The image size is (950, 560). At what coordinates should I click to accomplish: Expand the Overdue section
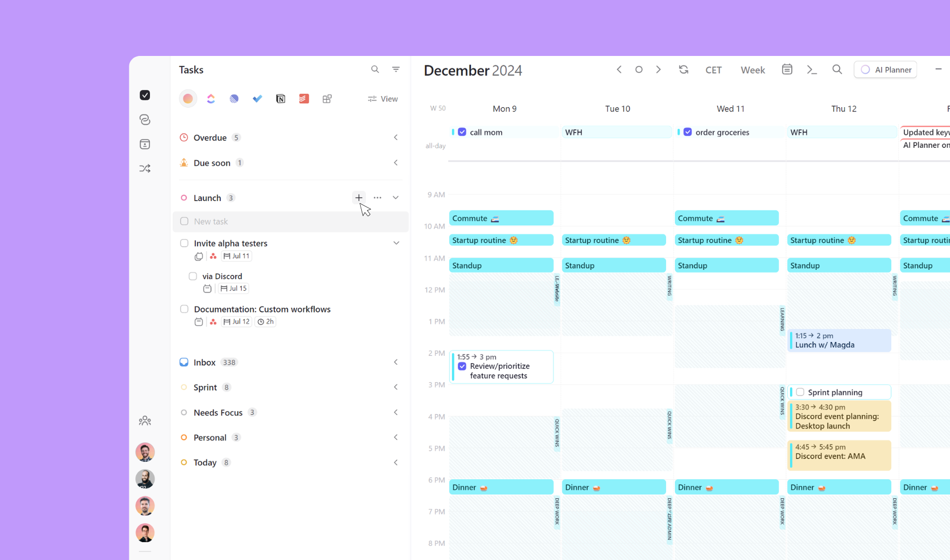click(396, 137)
